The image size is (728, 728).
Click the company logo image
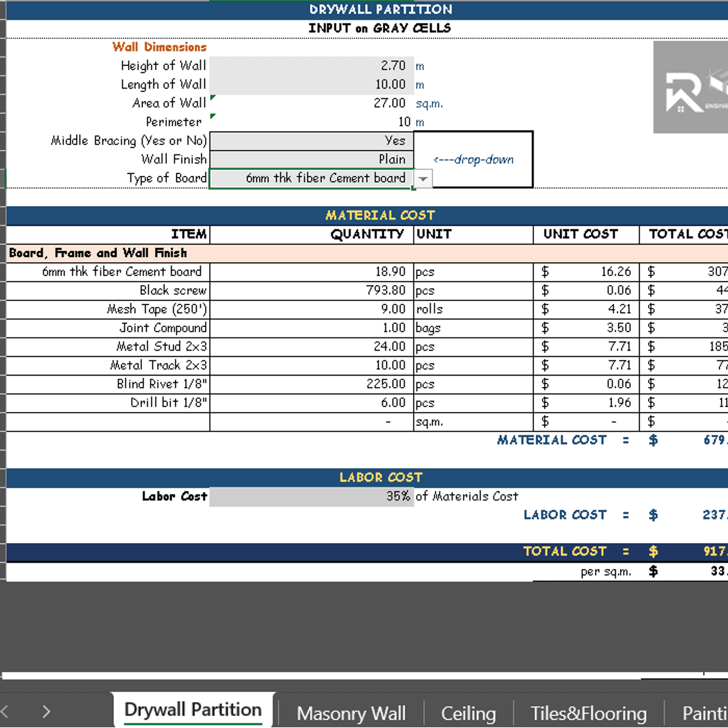[x=690, y=87]
